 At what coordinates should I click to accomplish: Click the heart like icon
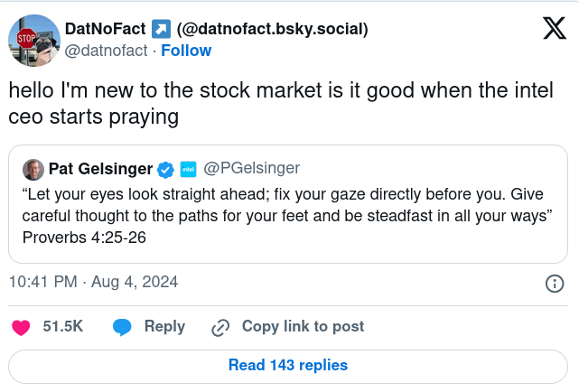coord(21,327)
